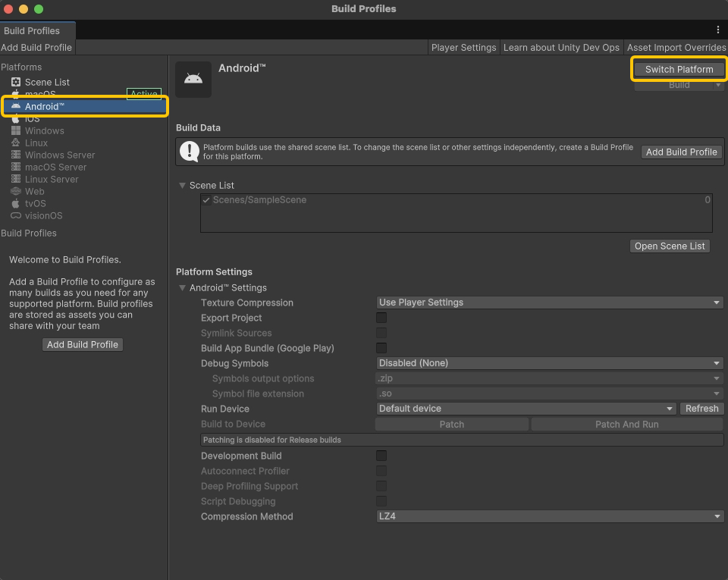Click the Scene List icon in Platforms
Image resolution: width=728 pixels, height=580 pixels.
[16, 82]
